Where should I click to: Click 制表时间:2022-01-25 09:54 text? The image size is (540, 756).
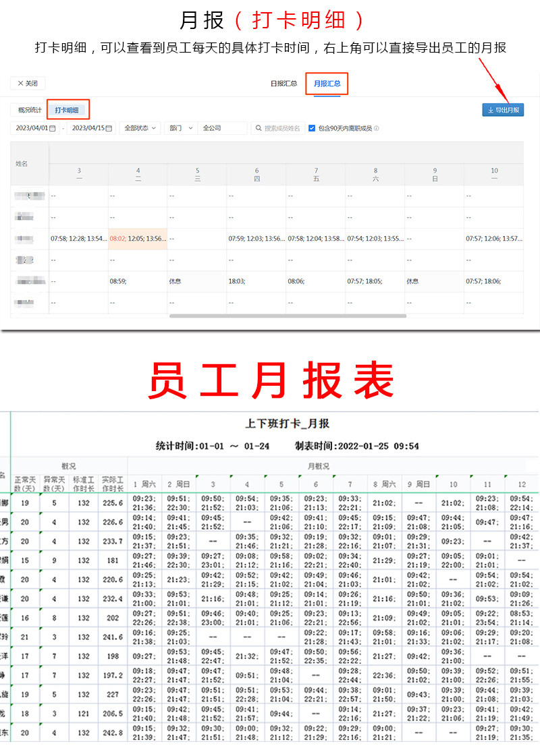point(357,446)
